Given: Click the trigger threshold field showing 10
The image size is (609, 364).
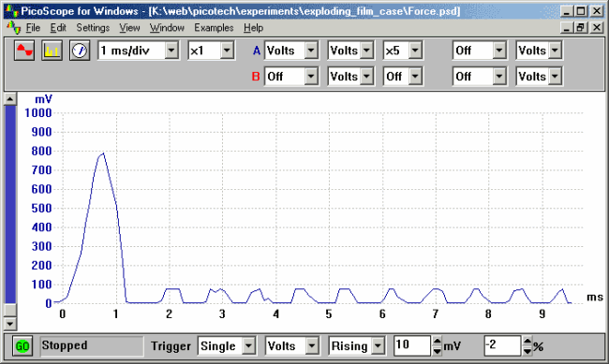Looking at the screenshot, I should (412, 346).
